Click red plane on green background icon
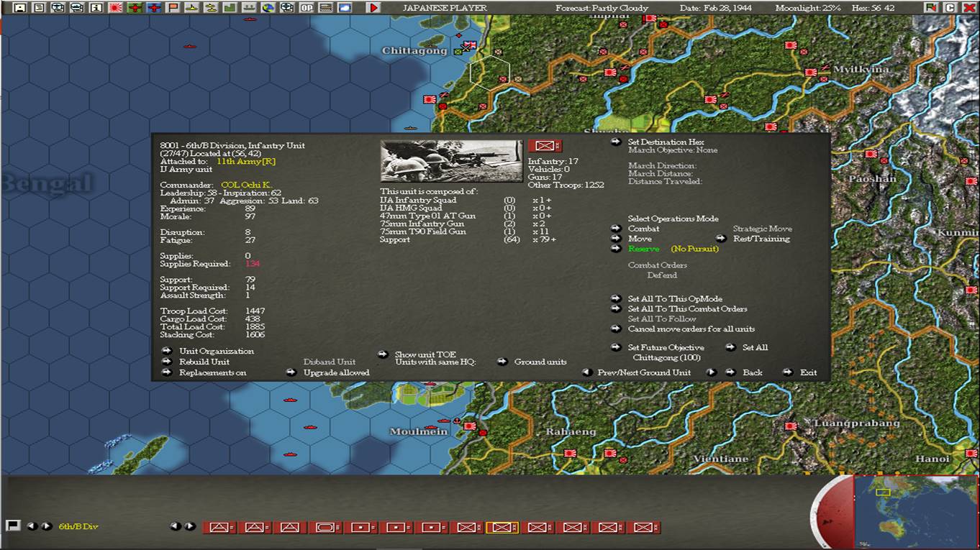980x550 pixels. [x=134, y=8]
